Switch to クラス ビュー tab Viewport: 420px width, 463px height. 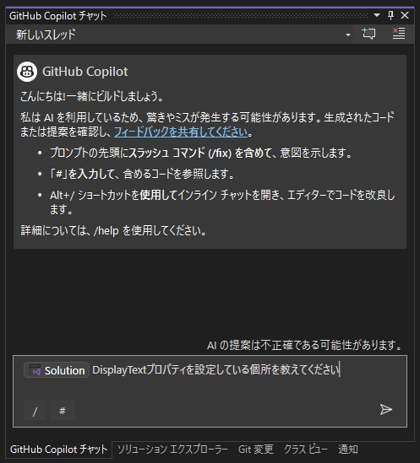pyautogui.click(x=306, y=449)
